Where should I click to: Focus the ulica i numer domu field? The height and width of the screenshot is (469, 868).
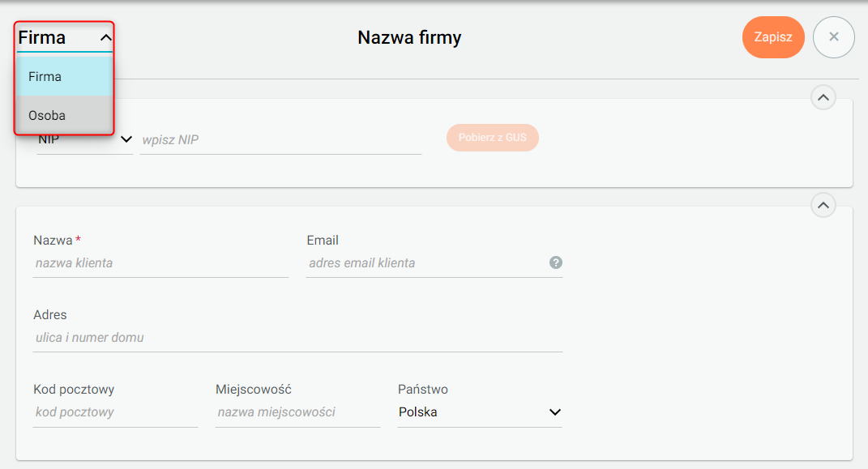coord(297,338)
